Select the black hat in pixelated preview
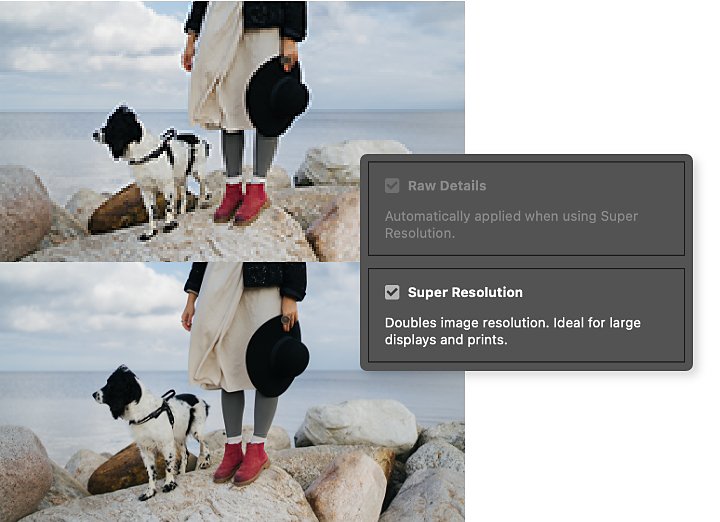 click(x=276, y=97)
